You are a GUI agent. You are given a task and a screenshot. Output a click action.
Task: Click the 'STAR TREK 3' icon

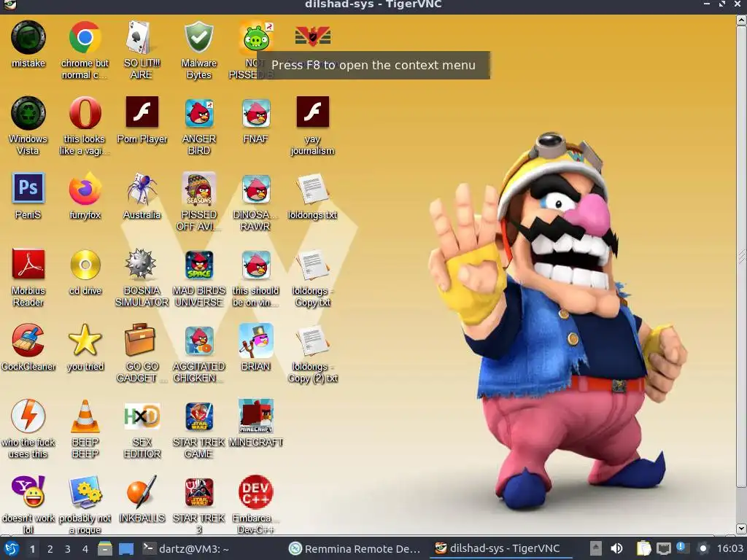[198, 492]
